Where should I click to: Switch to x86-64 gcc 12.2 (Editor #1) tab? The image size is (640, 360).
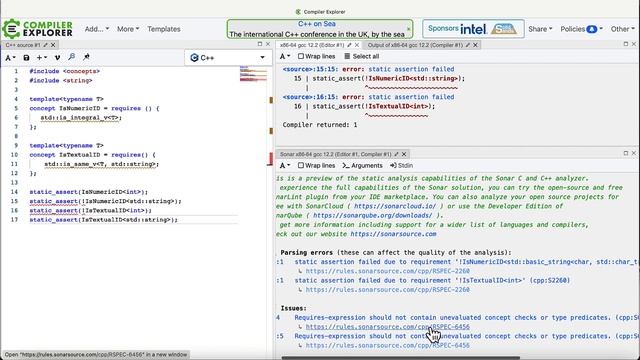tap(312, 45)
